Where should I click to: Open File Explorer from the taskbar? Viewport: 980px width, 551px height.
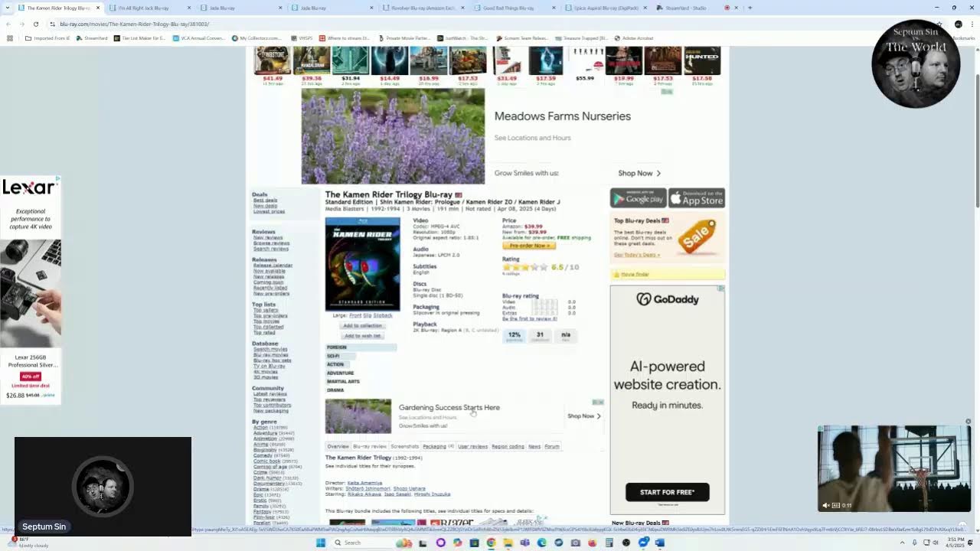coord(508,543)
